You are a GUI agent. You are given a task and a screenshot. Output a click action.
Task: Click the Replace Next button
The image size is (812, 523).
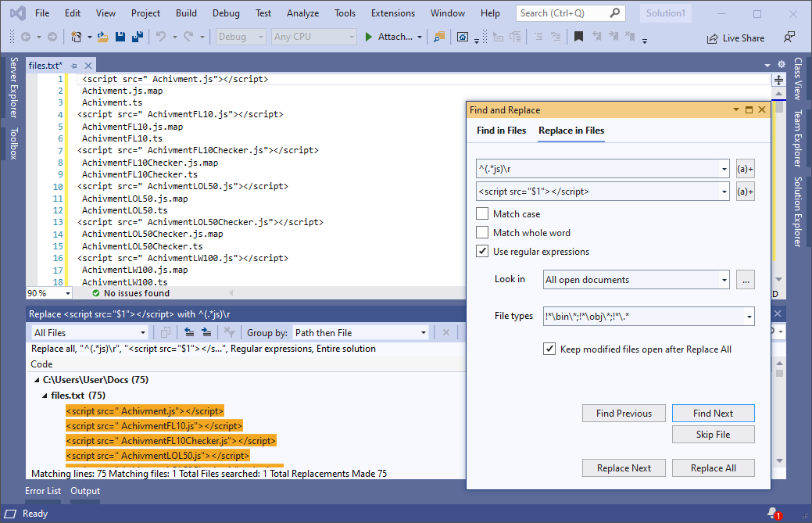[624, 468]
